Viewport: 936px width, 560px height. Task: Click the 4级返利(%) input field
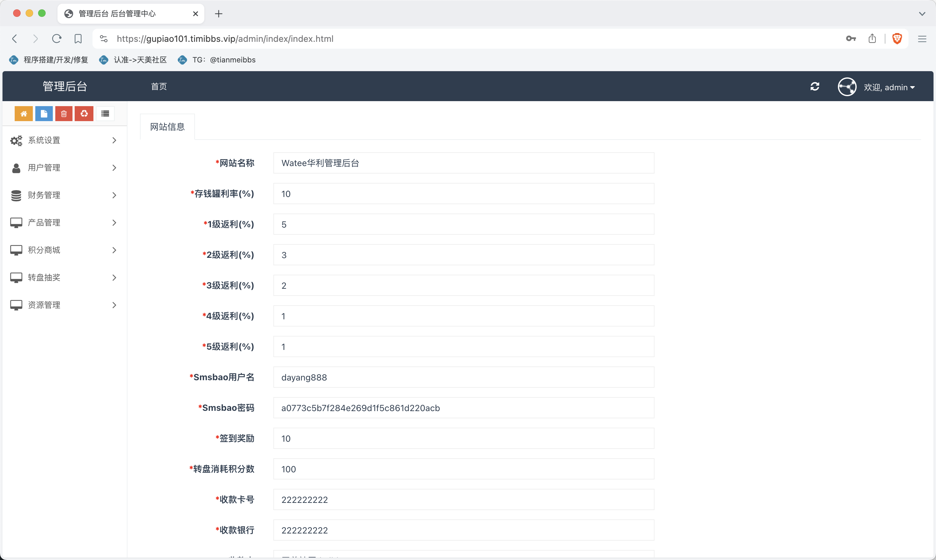tap(464, 316)
